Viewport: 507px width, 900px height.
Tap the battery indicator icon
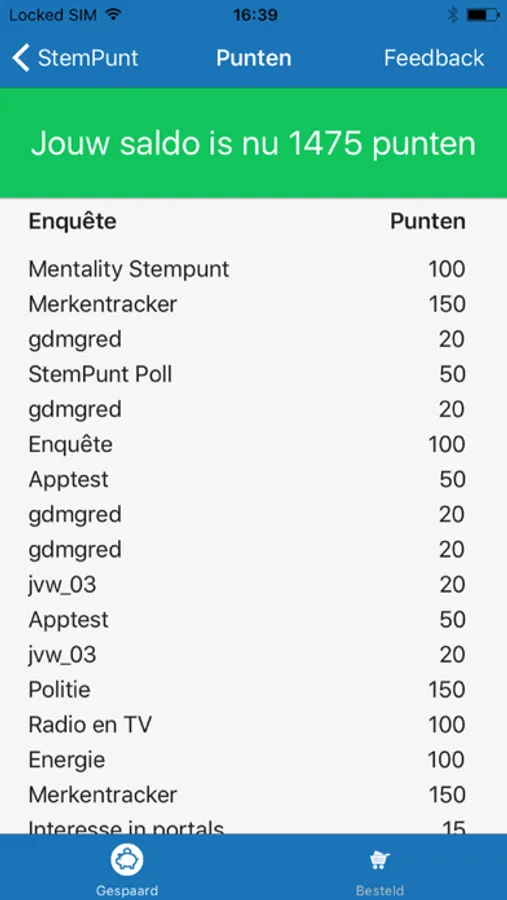click(x=482, y=15)
